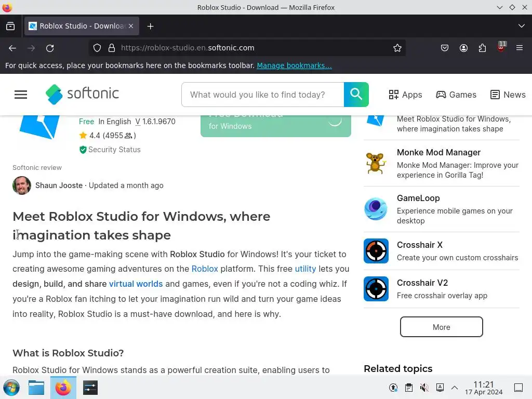Open Firefox View tab overview icon
Screen dimensions: 532x399
coord(10,26)
